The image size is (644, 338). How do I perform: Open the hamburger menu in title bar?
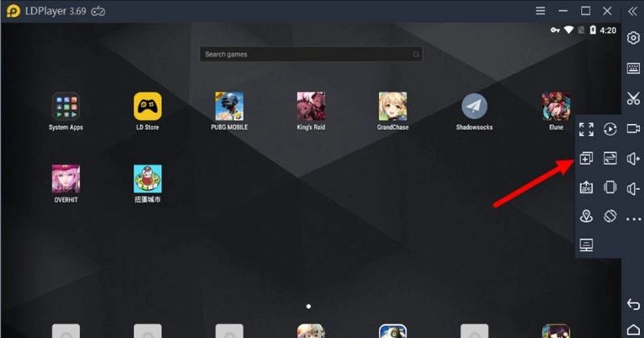[541, 10]
